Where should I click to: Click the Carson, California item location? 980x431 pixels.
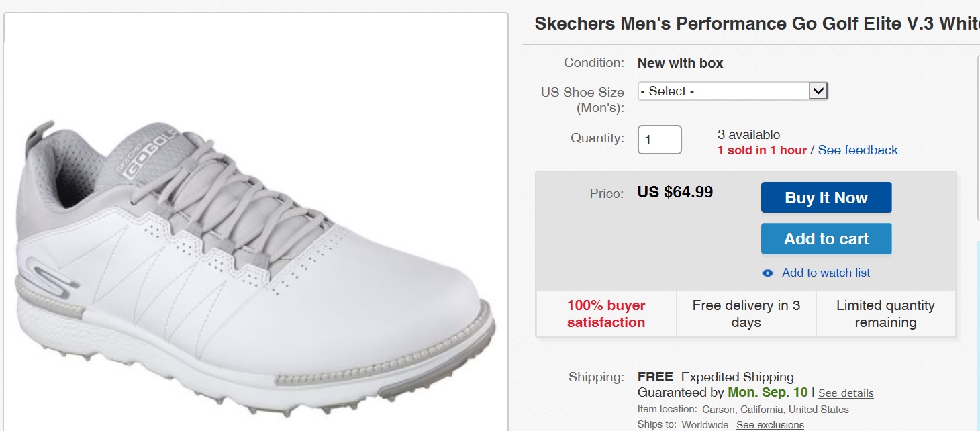pos(775,410)
